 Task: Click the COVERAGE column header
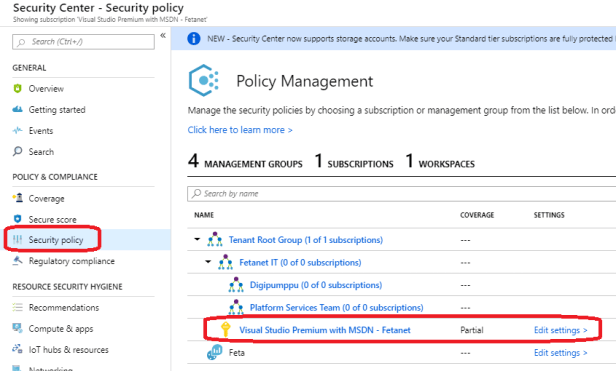(x=477, y=215)
